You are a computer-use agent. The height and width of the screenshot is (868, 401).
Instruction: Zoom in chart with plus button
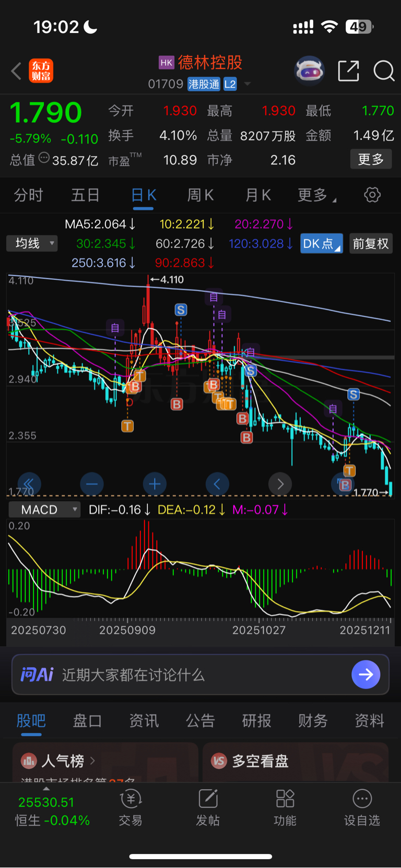click(x=155, y=484)
